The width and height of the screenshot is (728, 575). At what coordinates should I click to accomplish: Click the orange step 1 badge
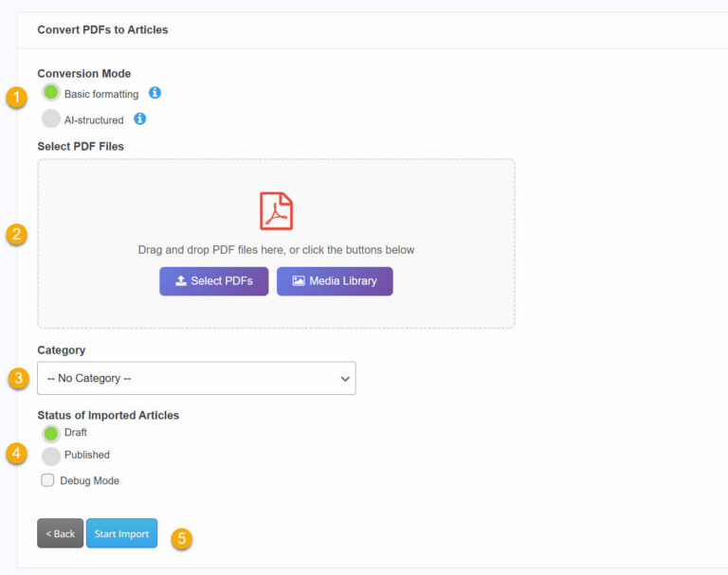[16, 98]
